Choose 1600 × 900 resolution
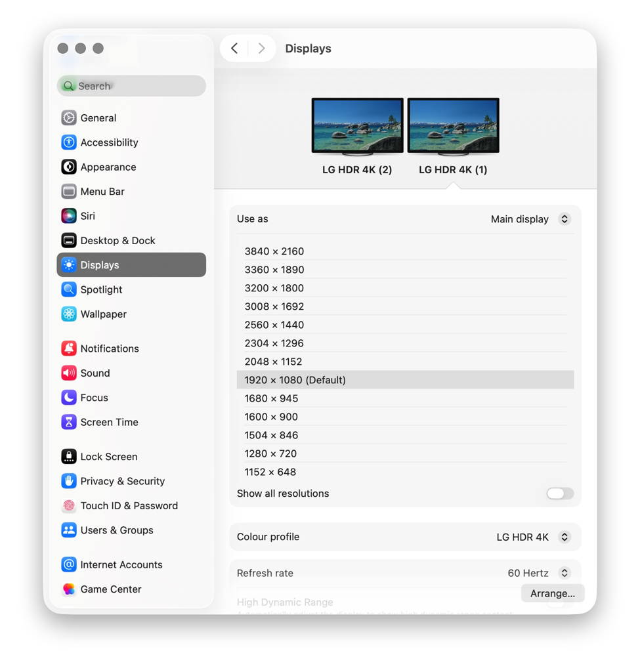 [405, 417]
